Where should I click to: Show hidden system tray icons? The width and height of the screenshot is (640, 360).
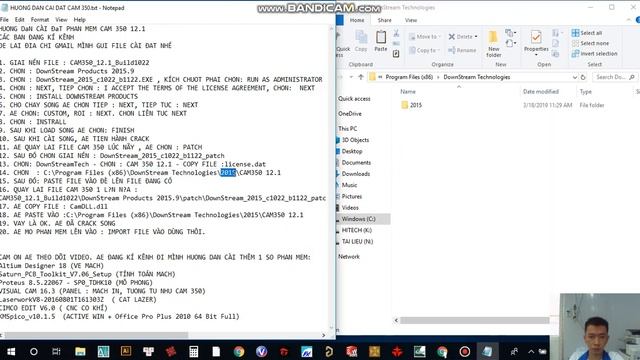531,351
